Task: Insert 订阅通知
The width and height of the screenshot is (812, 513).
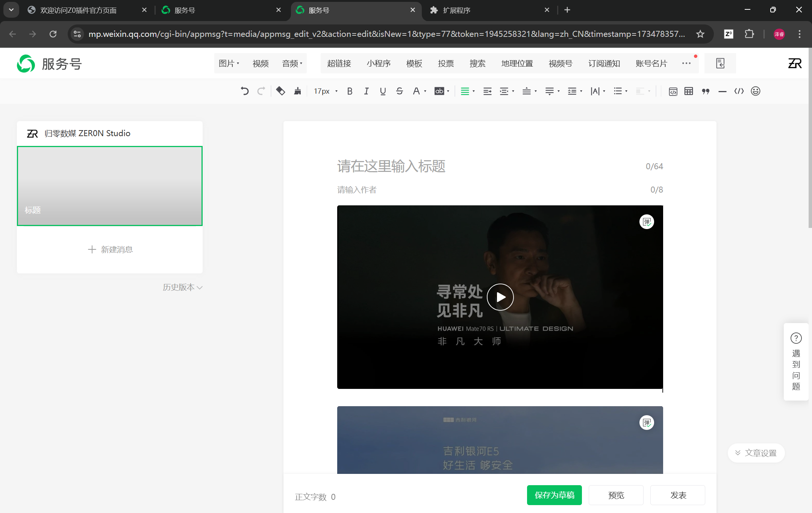Action: (604, 64)
